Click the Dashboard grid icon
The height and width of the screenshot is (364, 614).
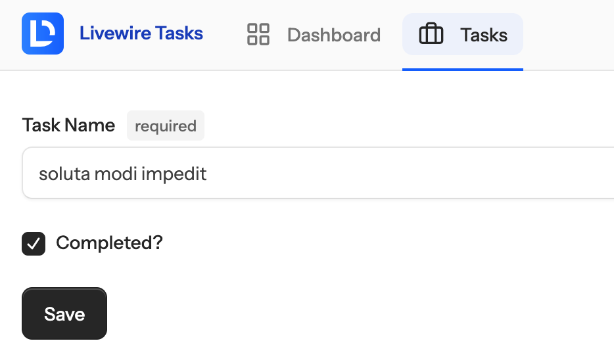[258, 34]
